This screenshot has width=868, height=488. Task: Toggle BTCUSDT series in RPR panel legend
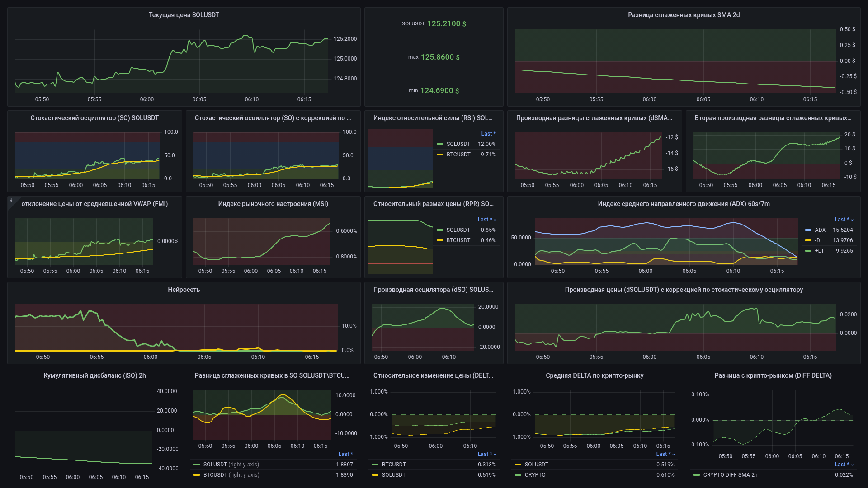(458, 240)
